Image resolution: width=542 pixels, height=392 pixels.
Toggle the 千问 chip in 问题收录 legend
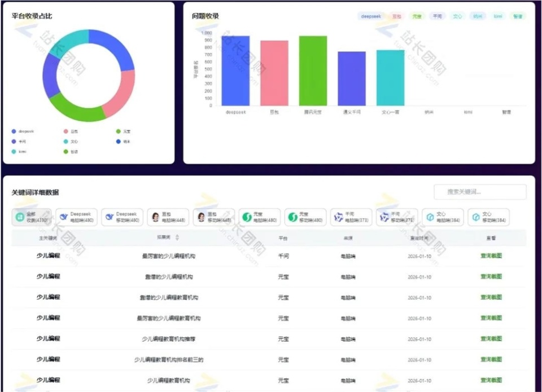click(437, 16)
